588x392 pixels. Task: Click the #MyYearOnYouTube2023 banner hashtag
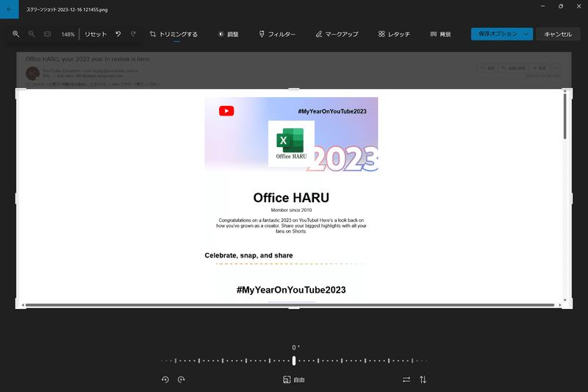point(332,111)
